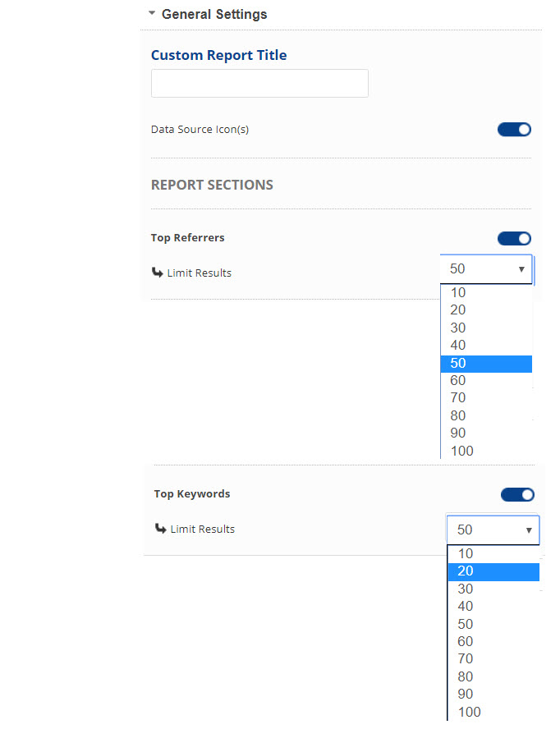
Task: Toggle the Data Source Icon(s) switch
Action: coord(514,129)
